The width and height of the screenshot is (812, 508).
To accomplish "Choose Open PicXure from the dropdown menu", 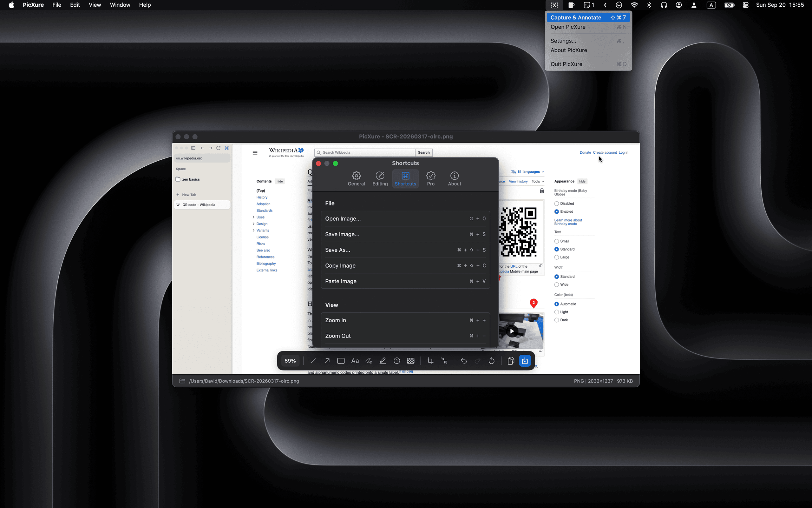I will click(588, 27).
